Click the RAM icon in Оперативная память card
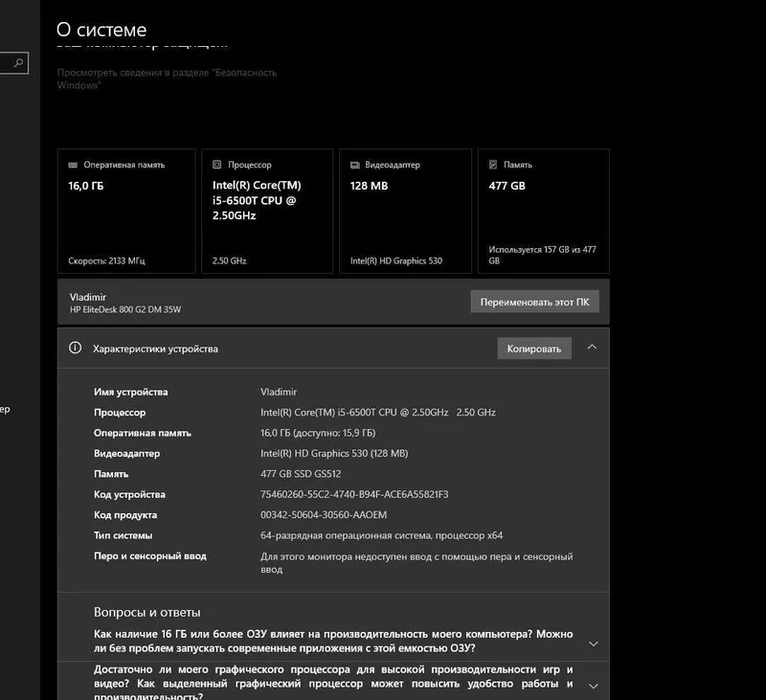Image resolution: width=766 pixels, height=700 pixels. [73, 165]
